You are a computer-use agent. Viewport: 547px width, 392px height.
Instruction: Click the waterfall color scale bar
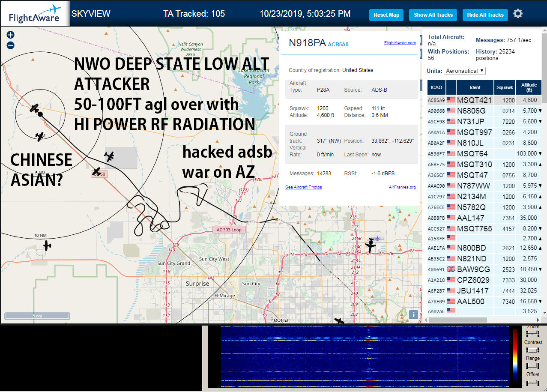[515, 355]
